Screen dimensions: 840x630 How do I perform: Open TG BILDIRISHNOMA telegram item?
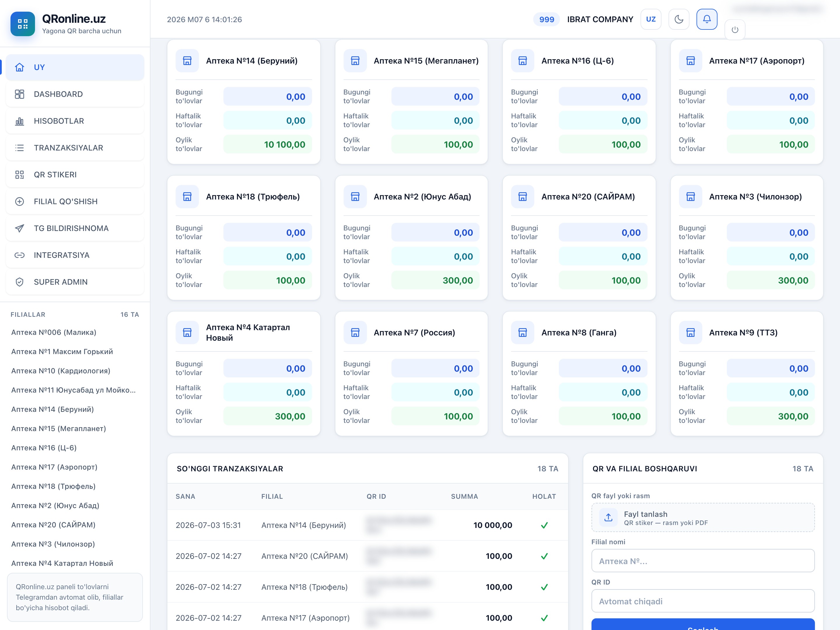(x=75, y=228)
